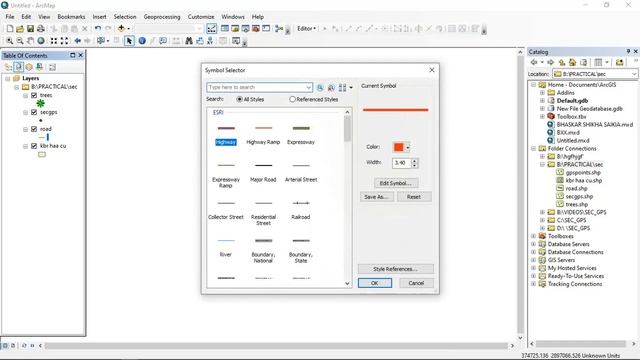Expand the Toolboxes node in Catalog
The image size is (640, 360).
533,236
